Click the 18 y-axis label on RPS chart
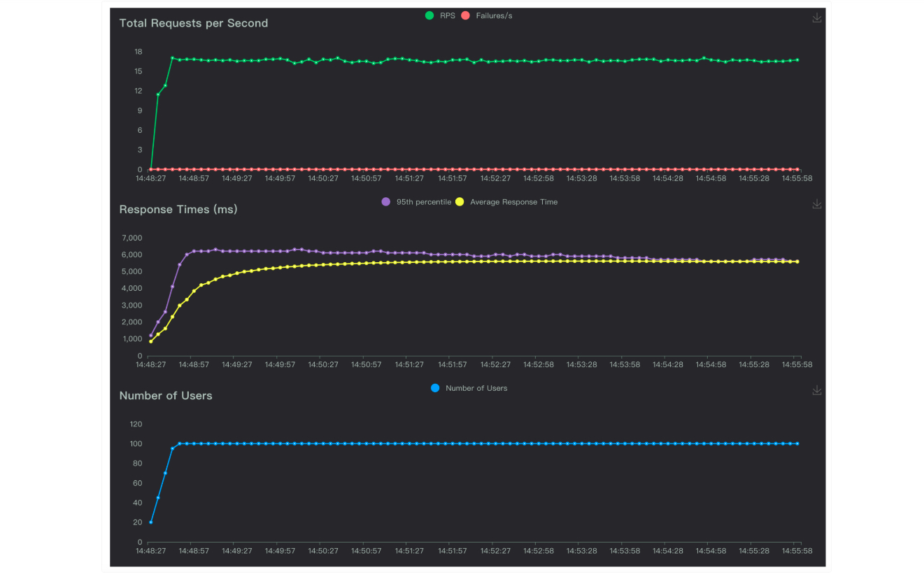Viewport: 924px width, 574px height. pos(138,52)
